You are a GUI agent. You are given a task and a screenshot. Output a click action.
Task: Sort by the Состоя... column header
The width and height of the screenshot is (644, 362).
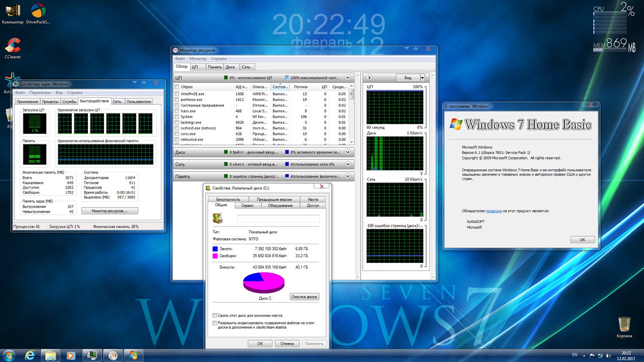pos(280,87)
